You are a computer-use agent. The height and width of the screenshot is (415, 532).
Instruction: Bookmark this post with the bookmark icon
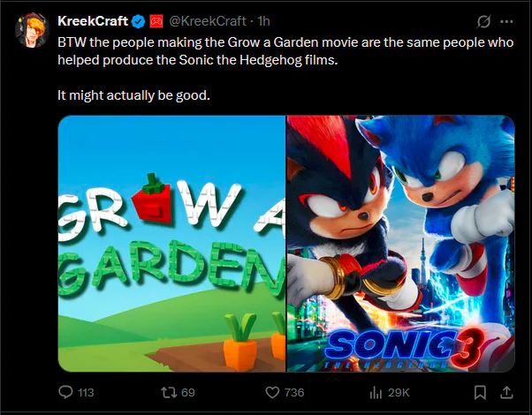coord(480,391)
